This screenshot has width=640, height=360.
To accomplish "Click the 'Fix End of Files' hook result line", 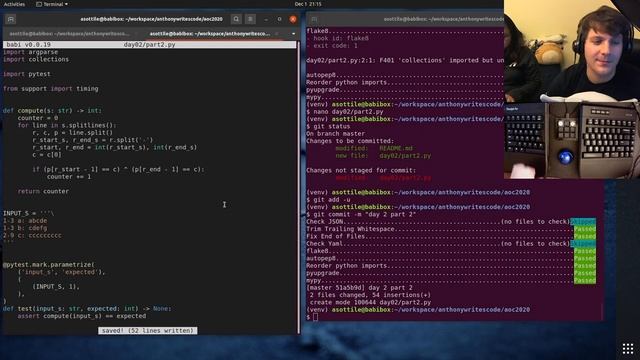I will click(x=451, y=236).
